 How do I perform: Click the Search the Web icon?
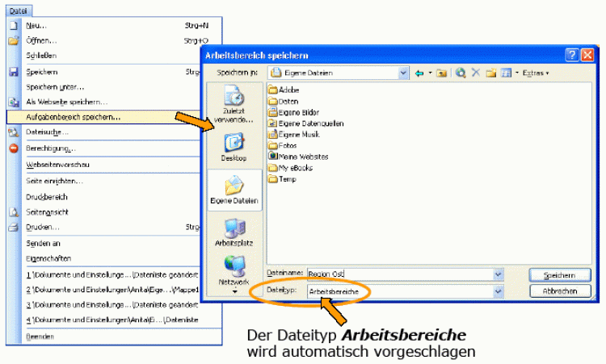point(461,73)
